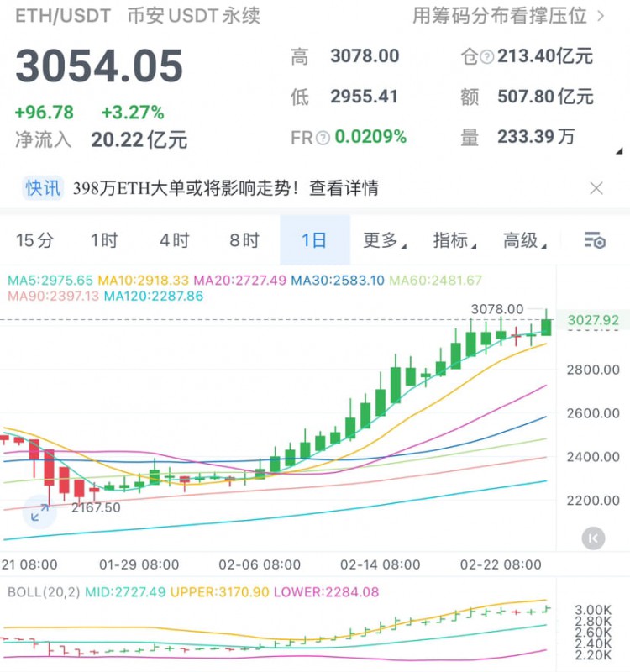
Task: Click the open interest 213.40亿元
Action: [545, 56]
